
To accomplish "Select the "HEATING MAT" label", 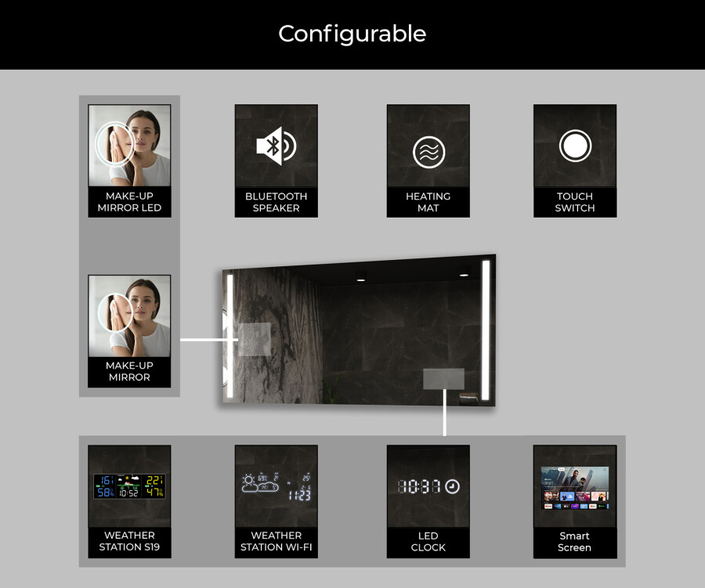I will pyautogui.click(x=428, y=202).
